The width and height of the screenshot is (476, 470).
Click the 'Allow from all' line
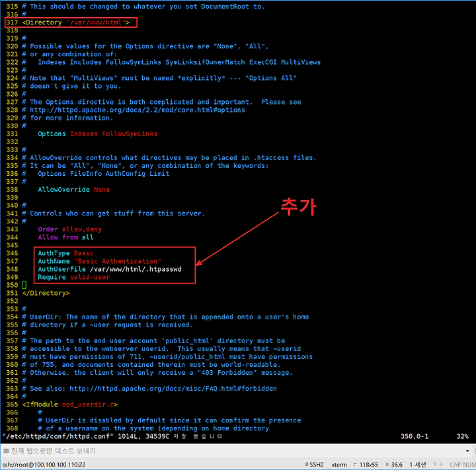point(65,237)
